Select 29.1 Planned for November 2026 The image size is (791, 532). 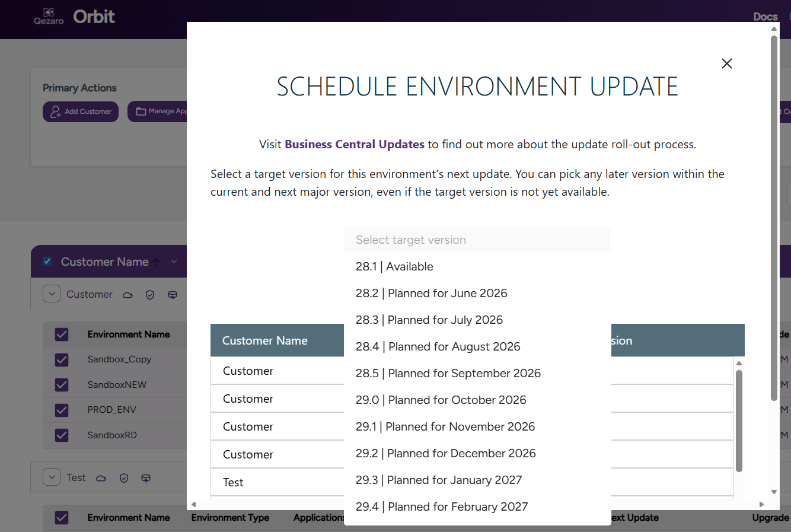(x=477, y=426)
